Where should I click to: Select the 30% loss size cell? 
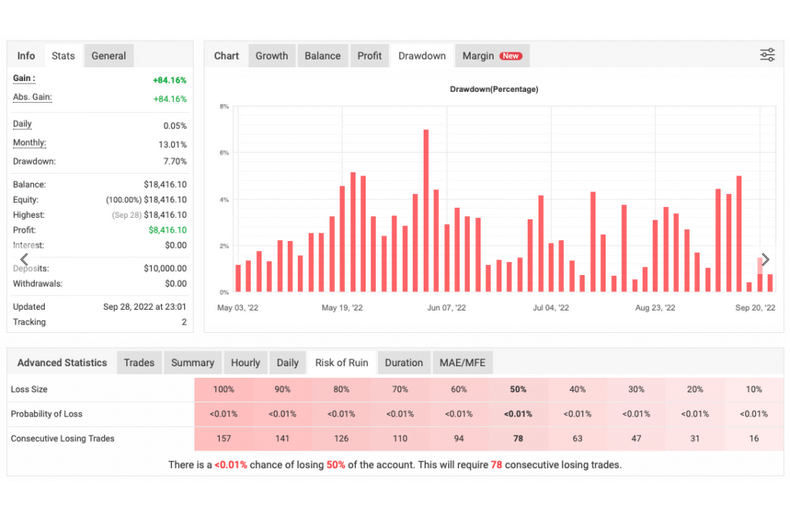pos(636,389)
